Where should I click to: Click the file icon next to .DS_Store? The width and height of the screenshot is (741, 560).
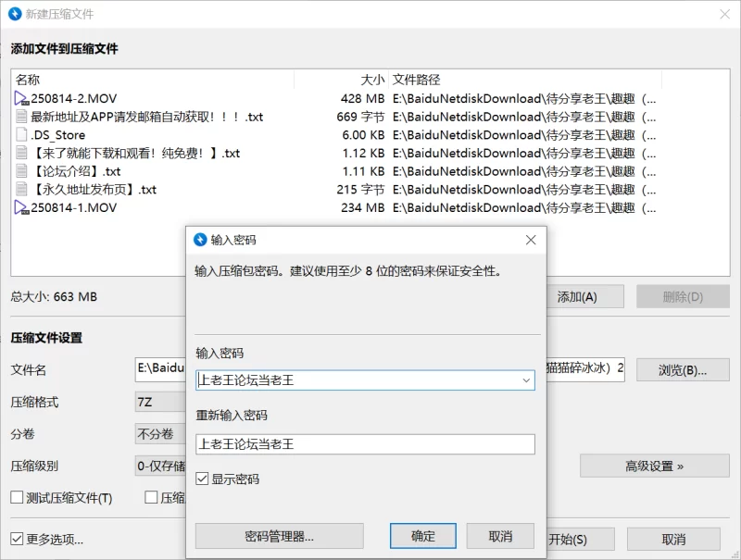pyautogui.click(x=19, y=133)
